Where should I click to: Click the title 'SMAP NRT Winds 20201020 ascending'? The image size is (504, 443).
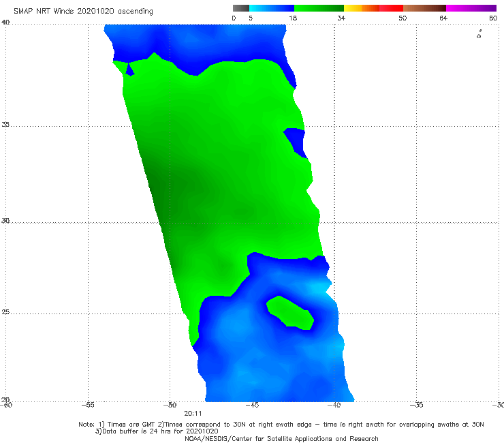pos(83,11)
